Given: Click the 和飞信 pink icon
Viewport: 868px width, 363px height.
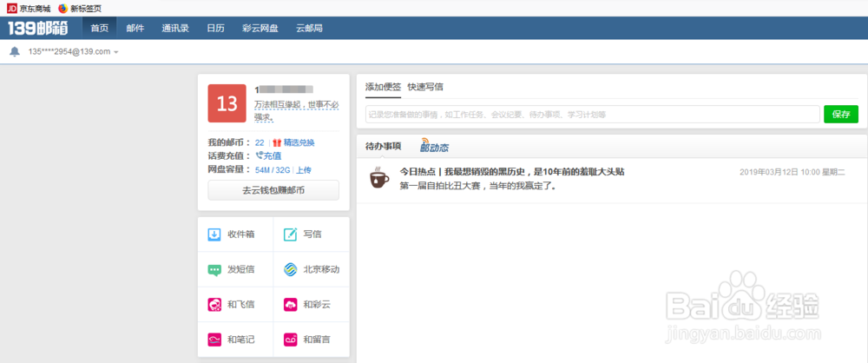Looking at the screenshot, I should (x=214, y=304).
